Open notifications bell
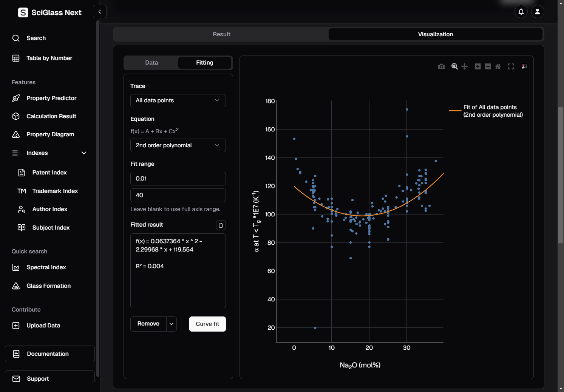The width and height of the screenshot is (564, 392). 521,12
